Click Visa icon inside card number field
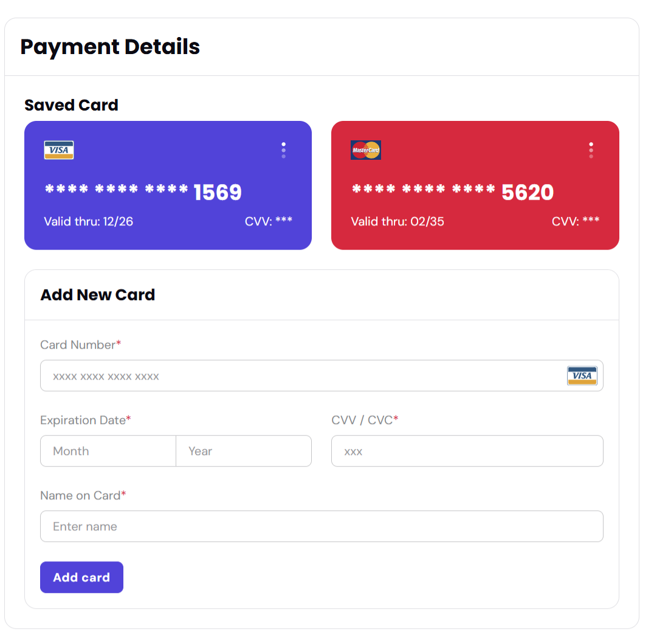The height and width of the screenshot is (644, 671). 582,375
